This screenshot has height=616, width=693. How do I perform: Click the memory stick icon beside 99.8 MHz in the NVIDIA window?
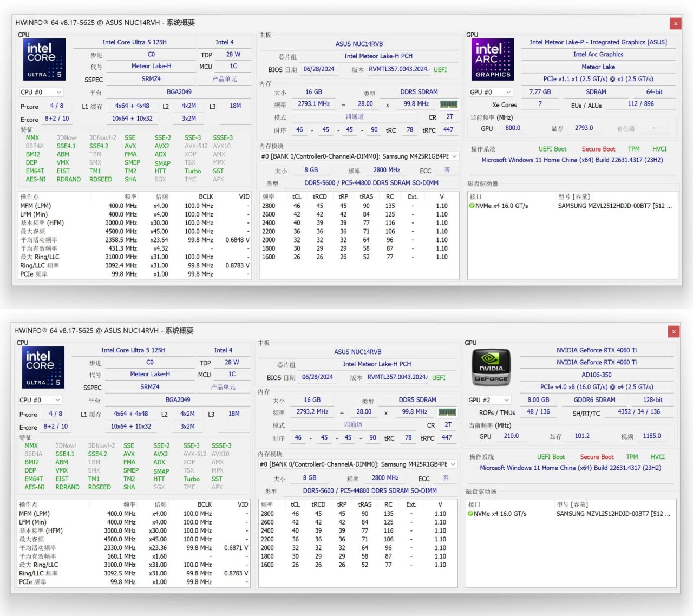pyautogui.click(x=447, y=412)
